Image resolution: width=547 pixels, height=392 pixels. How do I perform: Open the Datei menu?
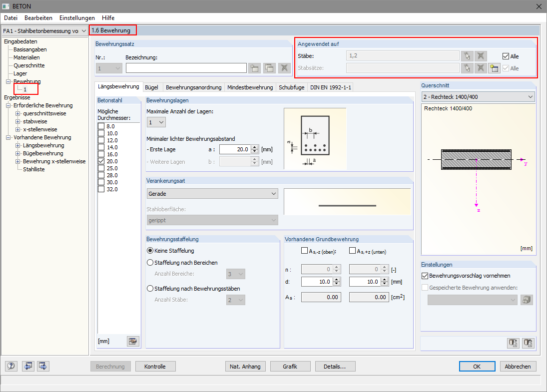coord(11,18)
